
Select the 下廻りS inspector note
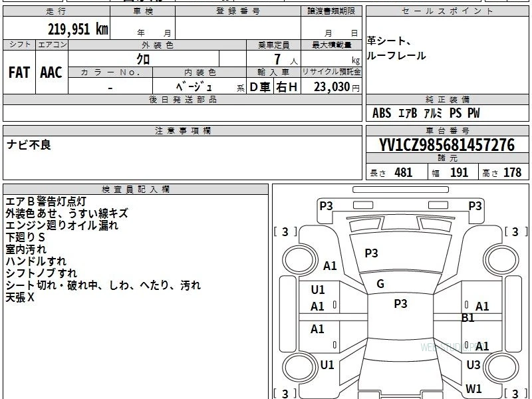tap(25, 237)
